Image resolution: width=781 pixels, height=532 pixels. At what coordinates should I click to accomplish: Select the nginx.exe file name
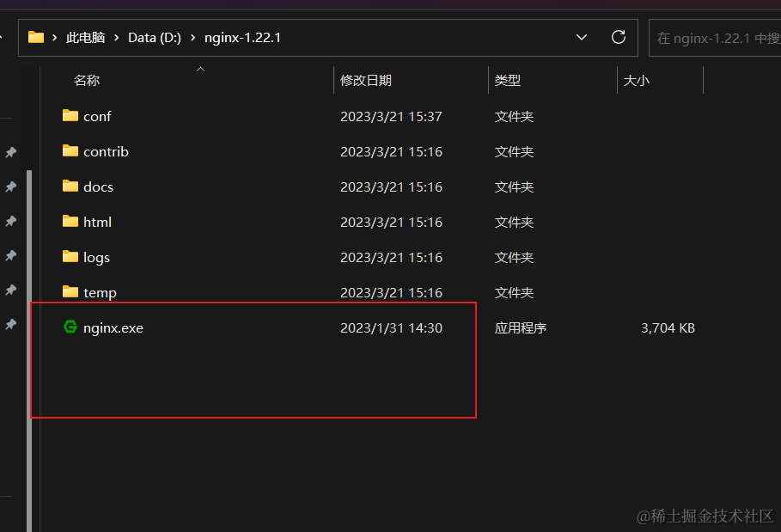[x=113, y=327]
